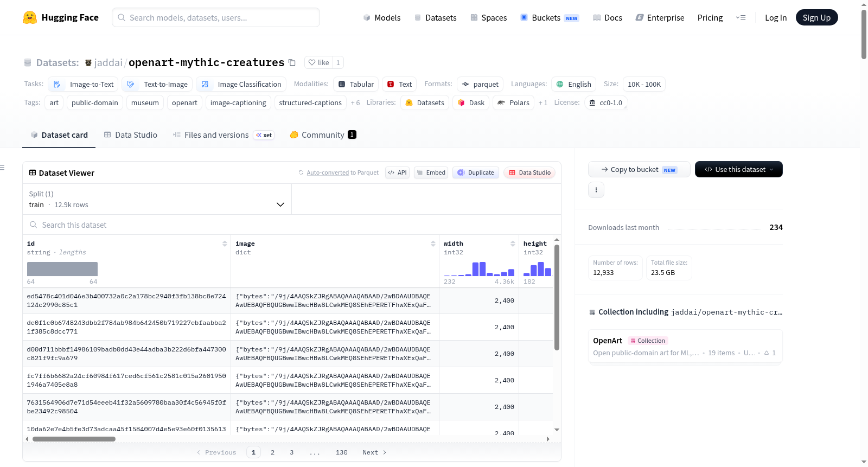868x467 pixels.
Task: Switch to the Data Studio tab
Action: tap(131, 135)
